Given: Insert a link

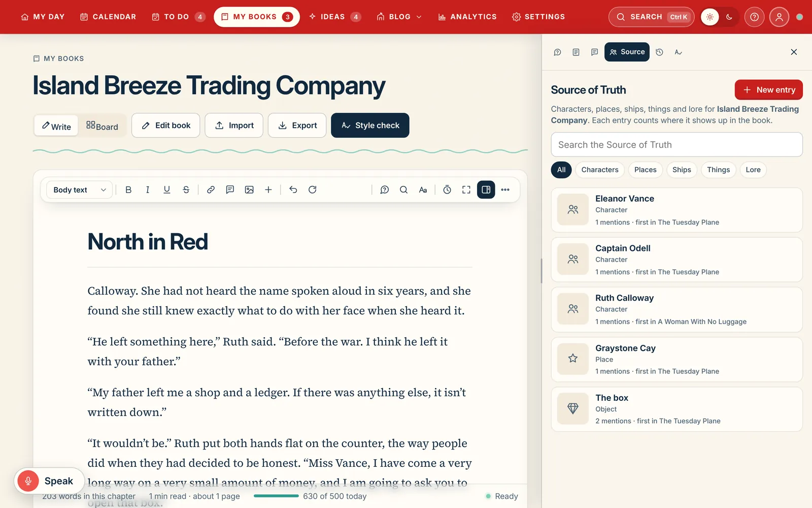Looking at the screenshot, I should [x=211, y=189].
